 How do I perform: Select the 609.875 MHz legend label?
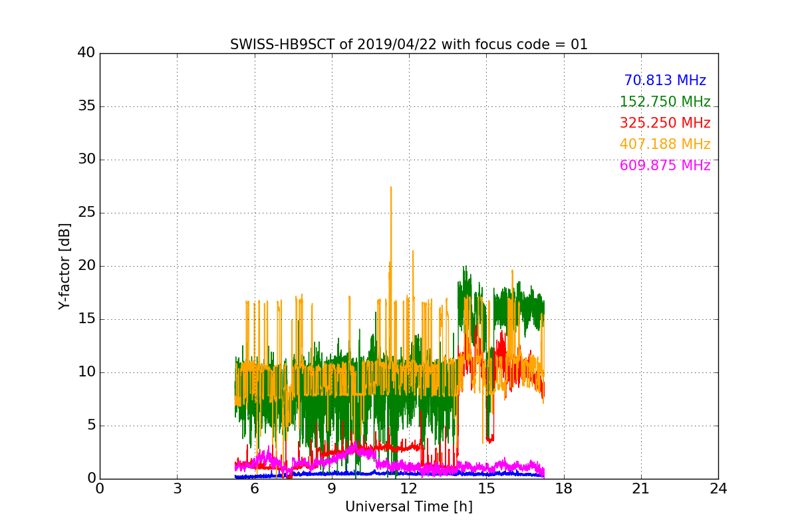pos(665,166)
